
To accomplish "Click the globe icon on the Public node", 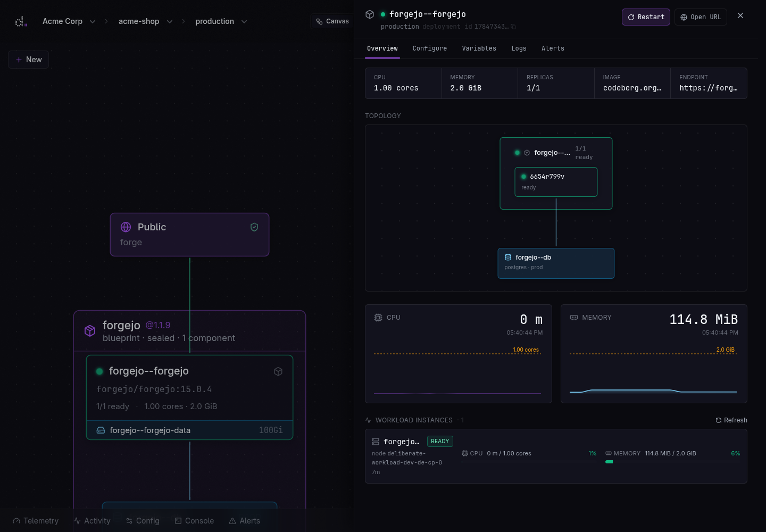I will click(x=126, y=227).
